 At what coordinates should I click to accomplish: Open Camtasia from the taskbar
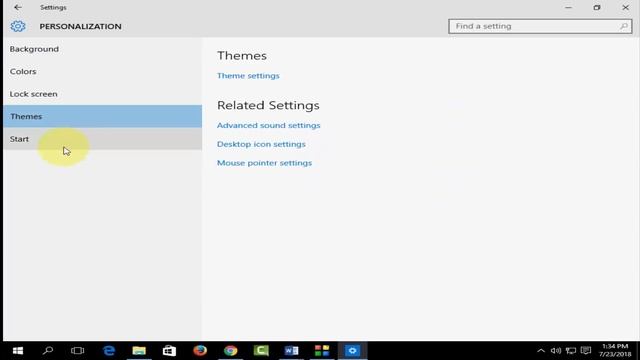coord(261,351)
